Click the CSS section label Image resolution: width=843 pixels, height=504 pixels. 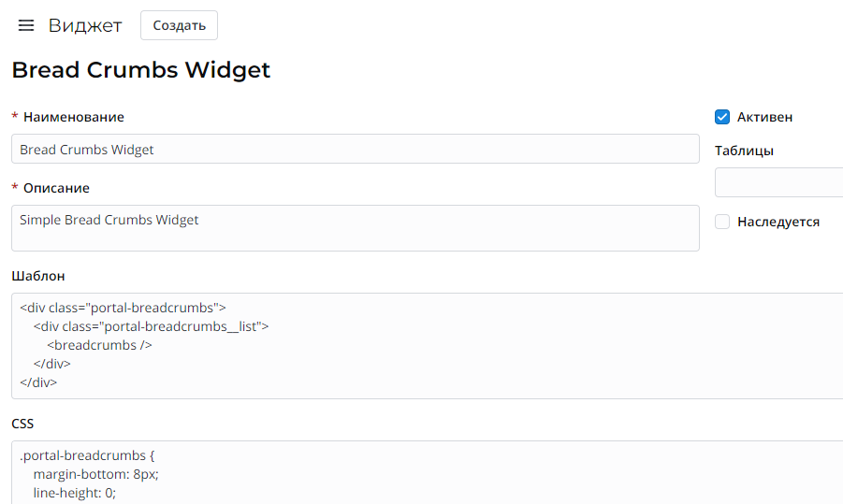coord(22,424)
